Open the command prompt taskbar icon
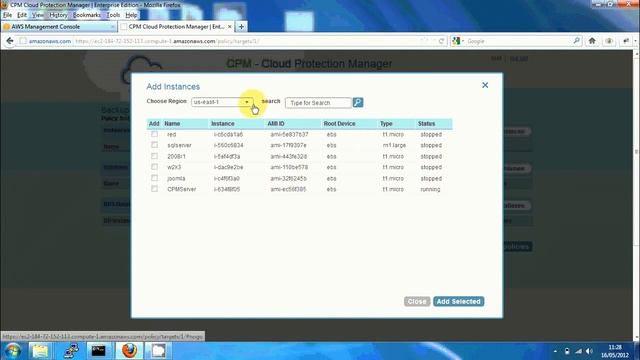 pos(98,351)
